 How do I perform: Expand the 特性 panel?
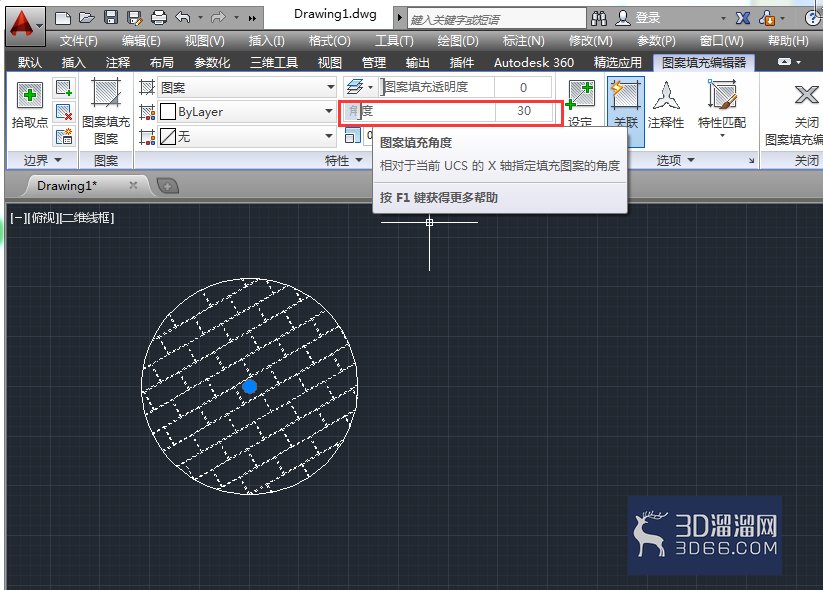coord(344,160)
